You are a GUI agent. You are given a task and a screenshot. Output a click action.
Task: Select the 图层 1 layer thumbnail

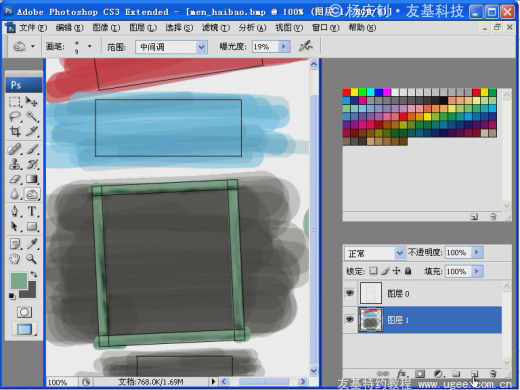click(370, 320)
